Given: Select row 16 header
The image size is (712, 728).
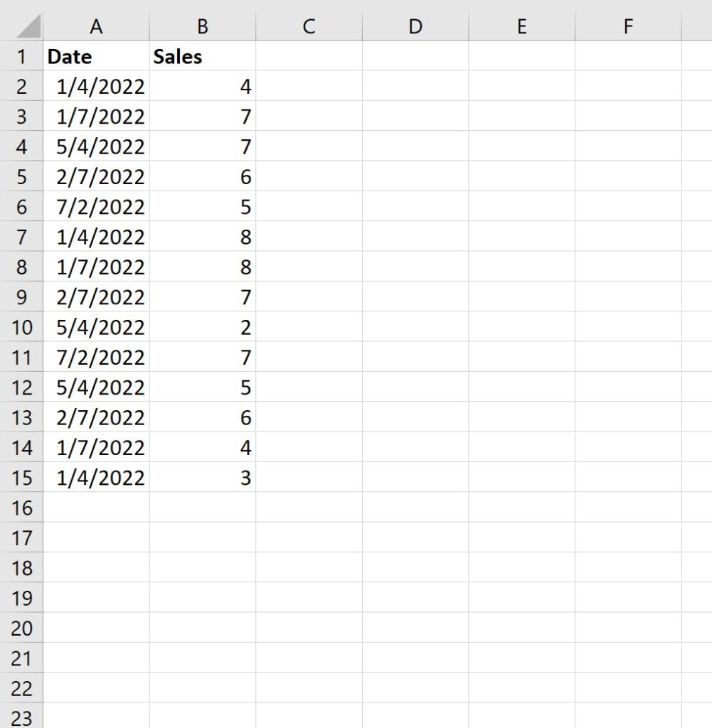Looking at the screenshot, I should click(x=21, y=508).
